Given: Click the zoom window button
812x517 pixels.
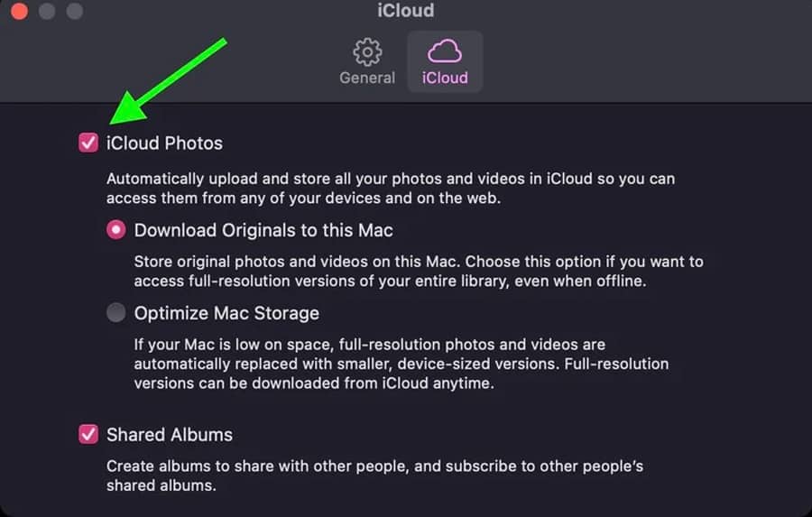Looking at the screenshot, I should pos(75,12).
